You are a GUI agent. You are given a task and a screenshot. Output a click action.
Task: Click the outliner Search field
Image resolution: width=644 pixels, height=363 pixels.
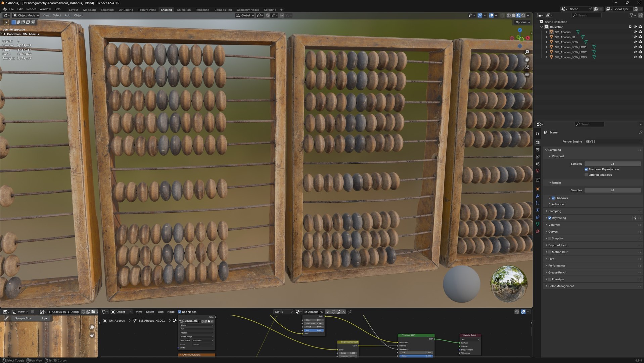point(586,15)
